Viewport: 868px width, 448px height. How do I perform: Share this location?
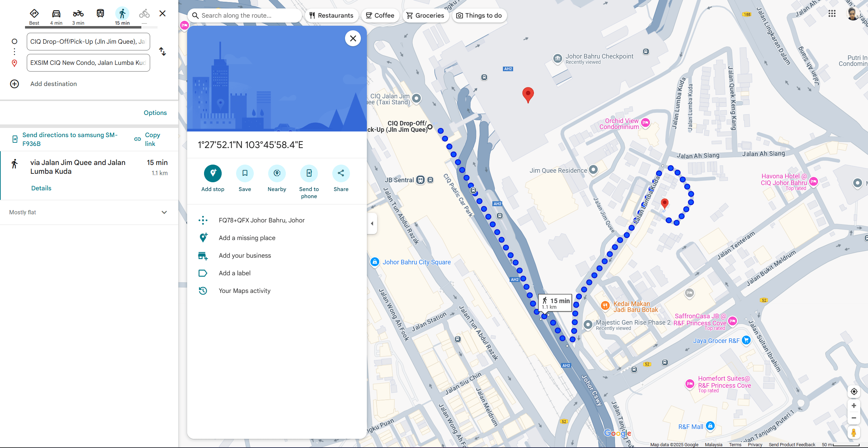point(341,173)
